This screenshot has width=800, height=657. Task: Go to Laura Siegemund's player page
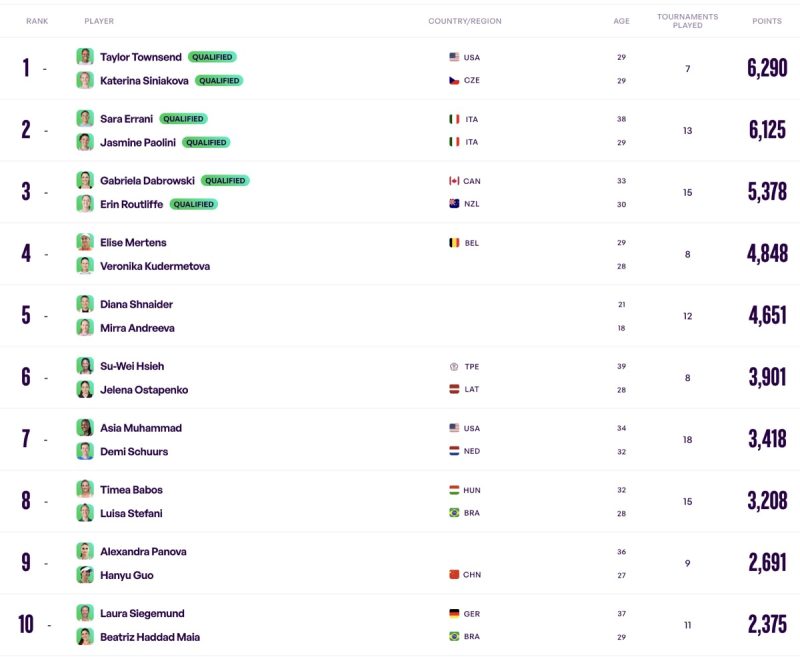pyautogui.click(x=142, y=613)
